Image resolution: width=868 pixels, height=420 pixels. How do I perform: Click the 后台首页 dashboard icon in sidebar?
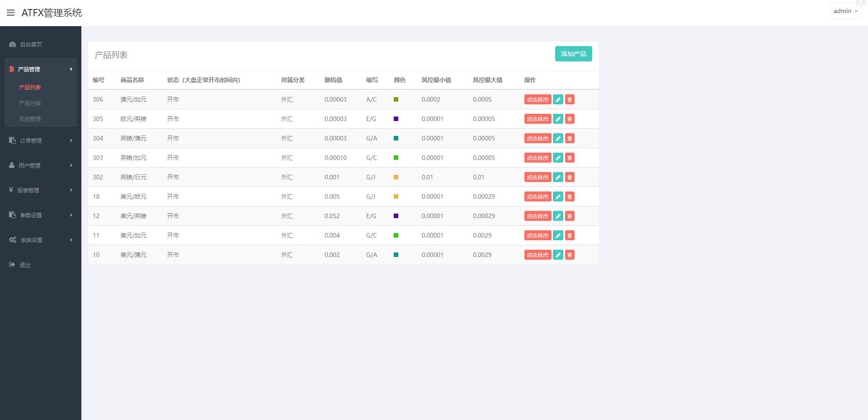[13, 44]
